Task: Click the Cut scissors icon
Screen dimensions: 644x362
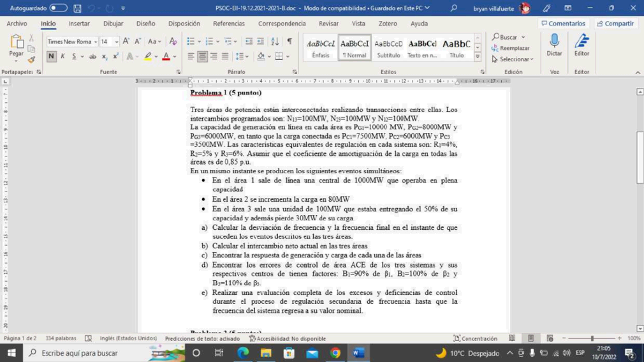Action: (x=31, y=38)
